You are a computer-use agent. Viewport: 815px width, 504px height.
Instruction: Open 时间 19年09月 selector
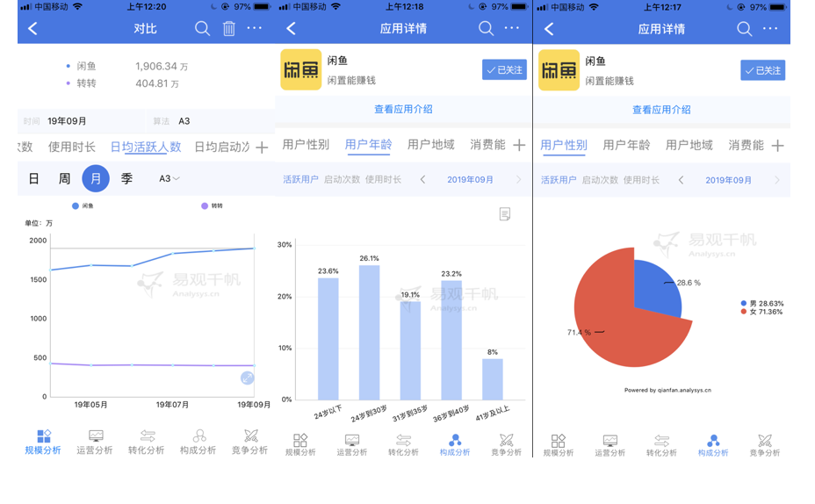click(x=81, y=121)
